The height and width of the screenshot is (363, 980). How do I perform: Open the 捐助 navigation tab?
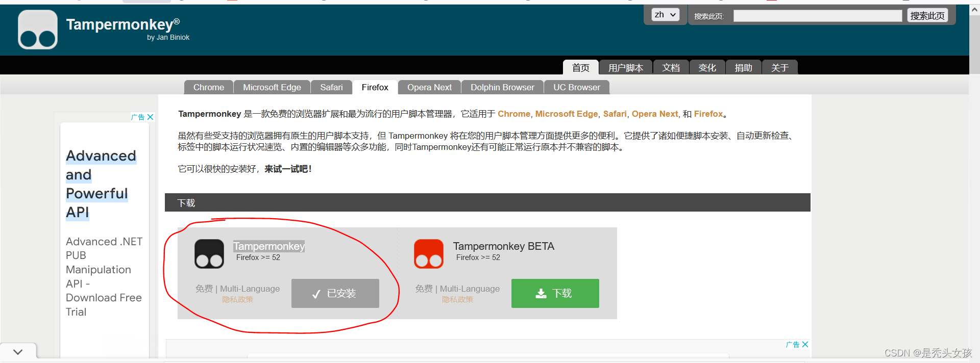pyautogui.click(x=744, y=67)
